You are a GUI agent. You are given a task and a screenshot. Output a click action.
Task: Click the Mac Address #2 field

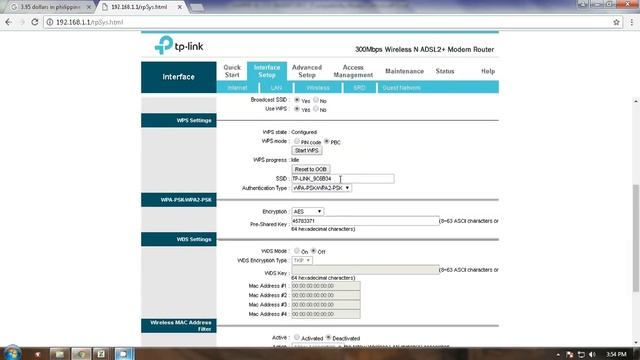pyautogui.click(x=326, y=296)
